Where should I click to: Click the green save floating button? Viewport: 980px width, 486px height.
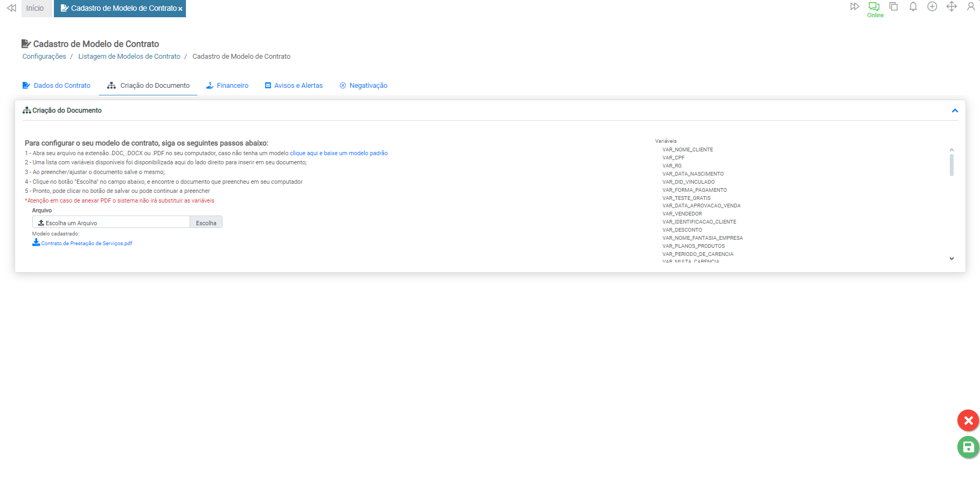point(968,447)
